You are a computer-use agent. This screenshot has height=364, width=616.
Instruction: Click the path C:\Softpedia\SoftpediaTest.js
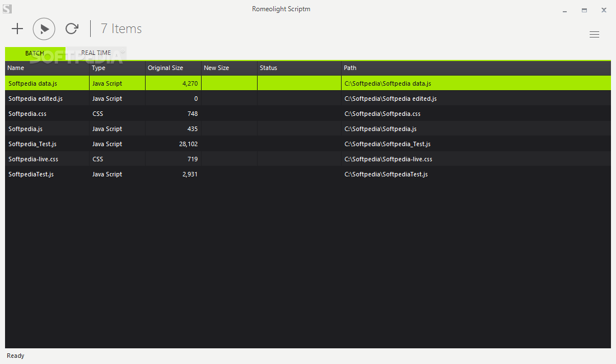(x=386, y=174)
